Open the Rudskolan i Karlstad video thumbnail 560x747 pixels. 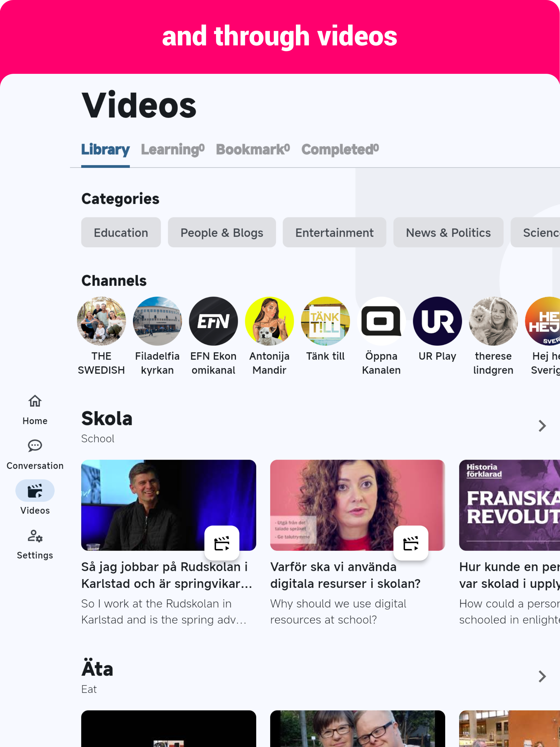(168, 505)
